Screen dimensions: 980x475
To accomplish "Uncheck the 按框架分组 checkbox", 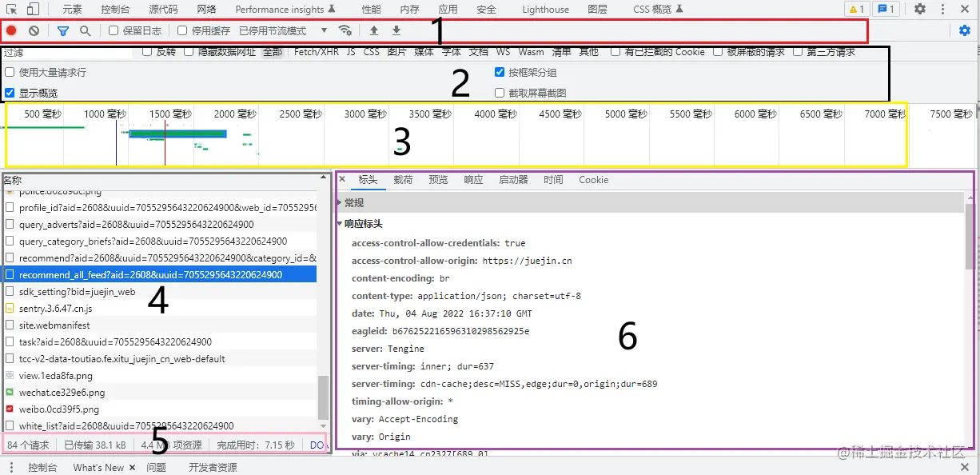I will coord(500,73).
